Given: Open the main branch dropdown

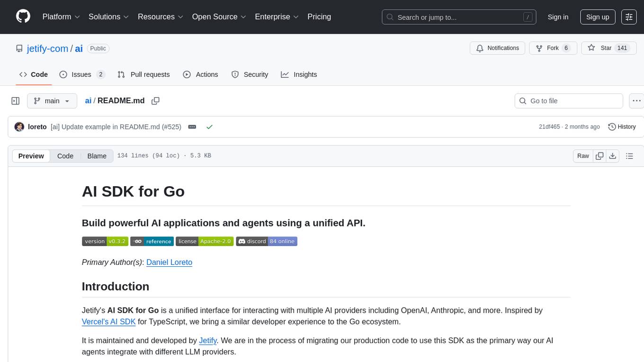Looking at the screenshot, I should 52,101.
